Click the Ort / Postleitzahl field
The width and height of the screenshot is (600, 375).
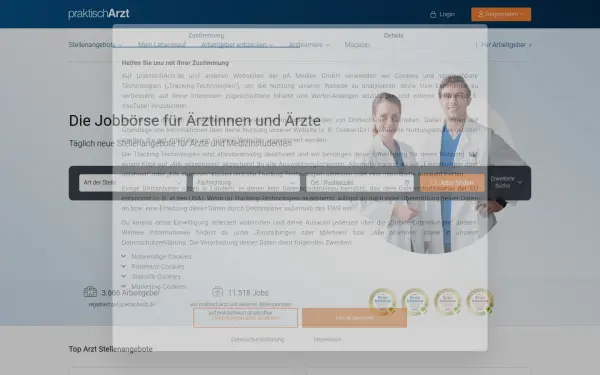coord(360,183)
